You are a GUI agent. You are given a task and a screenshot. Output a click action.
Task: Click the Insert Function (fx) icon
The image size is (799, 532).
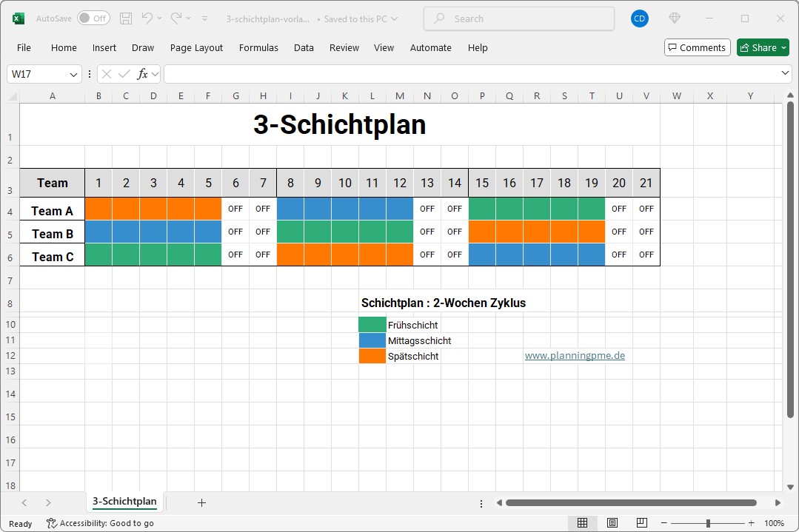coord(141,74)
